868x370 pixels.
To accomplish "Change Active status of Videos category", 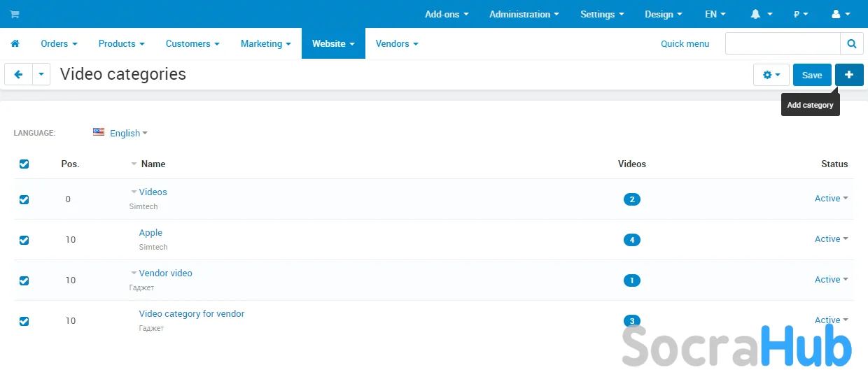I will click(x=831, y=199).
